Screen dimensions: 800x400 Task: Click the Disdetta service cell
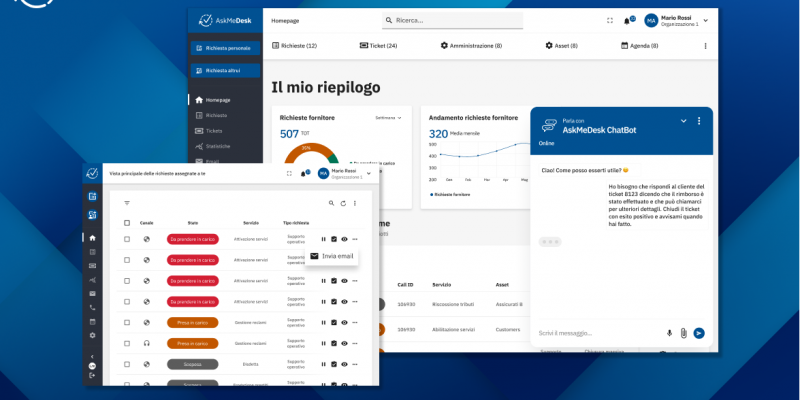[x=251, y=364]
